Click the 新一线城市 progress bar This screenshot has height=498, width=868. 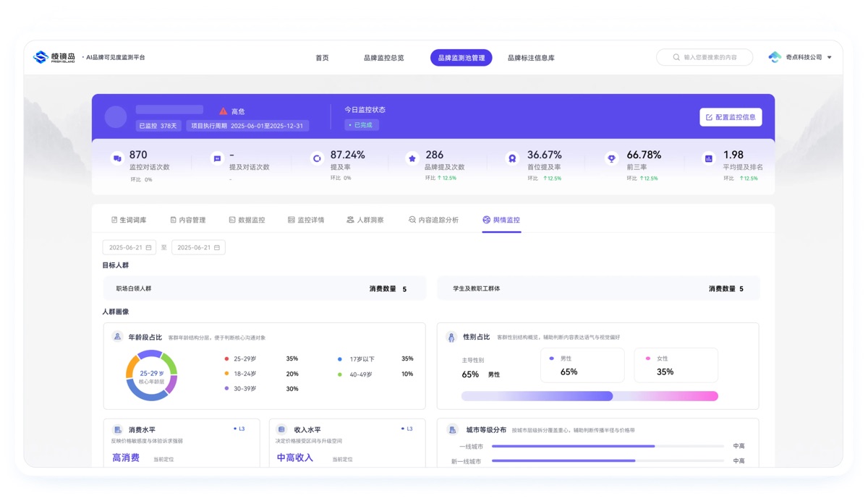[x=608, y=460]
